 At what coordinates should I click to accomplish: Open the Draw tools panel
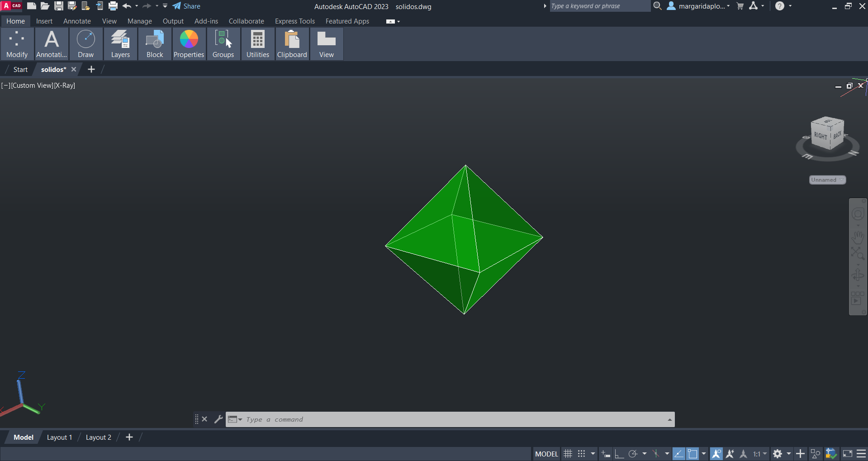[85, 44]
